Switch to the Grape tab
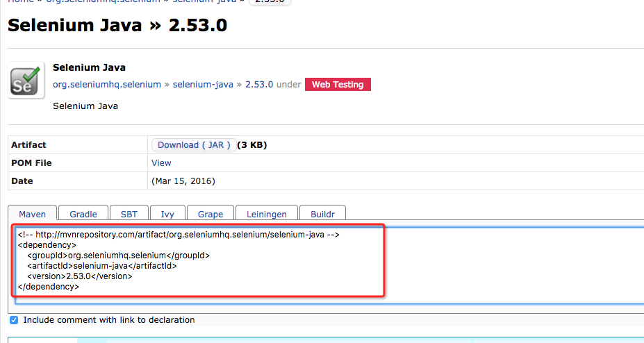Viewport: 644px width, 343px height. (x=210, y=214)
